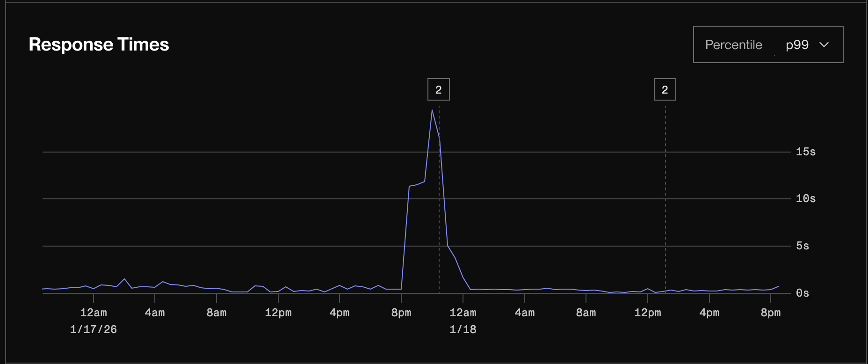Click the 0s y-axis label
The image size is (868, 364).
802,293
